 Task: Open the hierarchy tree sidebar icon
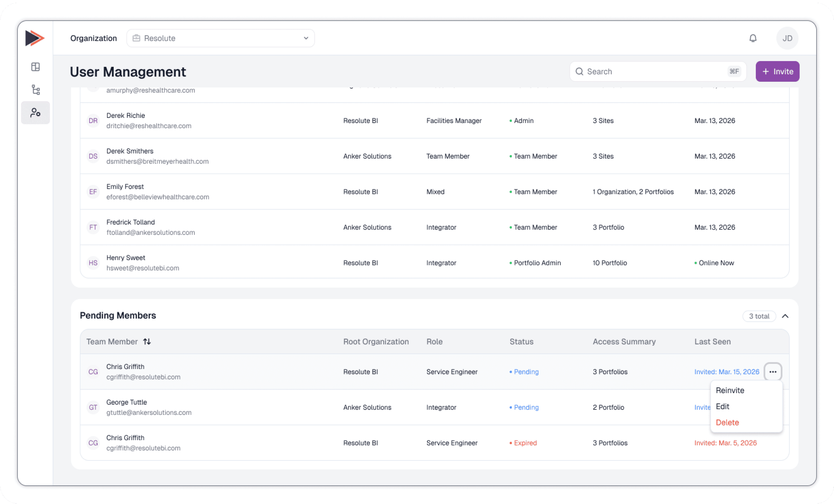click(x=35, y=90)
